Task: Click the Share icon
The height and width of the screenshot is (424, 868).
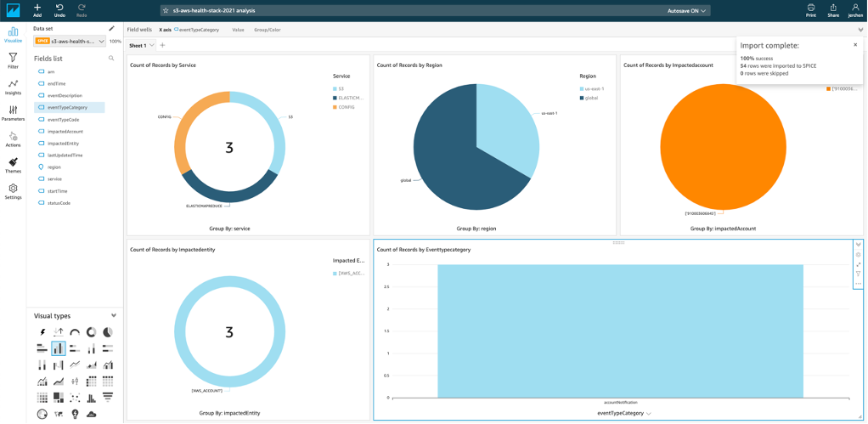Action: coord(832,8)
